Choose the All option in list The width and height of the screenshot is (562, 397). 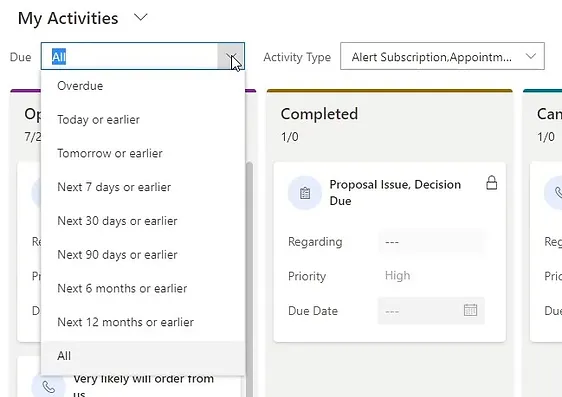[143, 356]
